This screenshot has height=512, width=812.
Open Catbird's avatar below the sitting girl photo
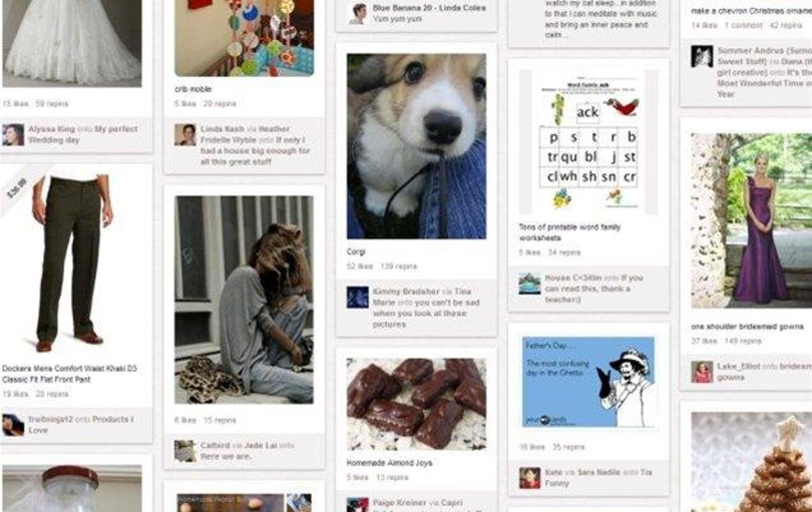(185, 451)
